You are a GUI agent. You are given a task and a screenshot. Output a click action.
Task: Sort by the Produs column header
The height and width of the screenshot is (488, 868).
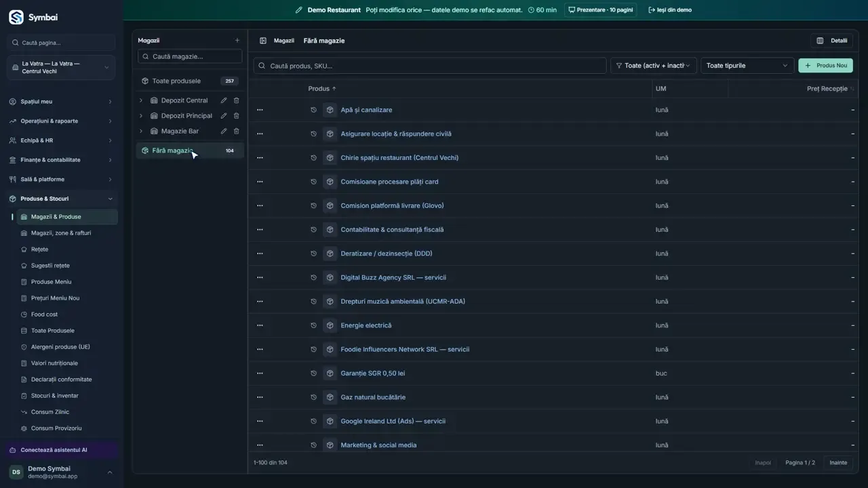click(322, 89)
